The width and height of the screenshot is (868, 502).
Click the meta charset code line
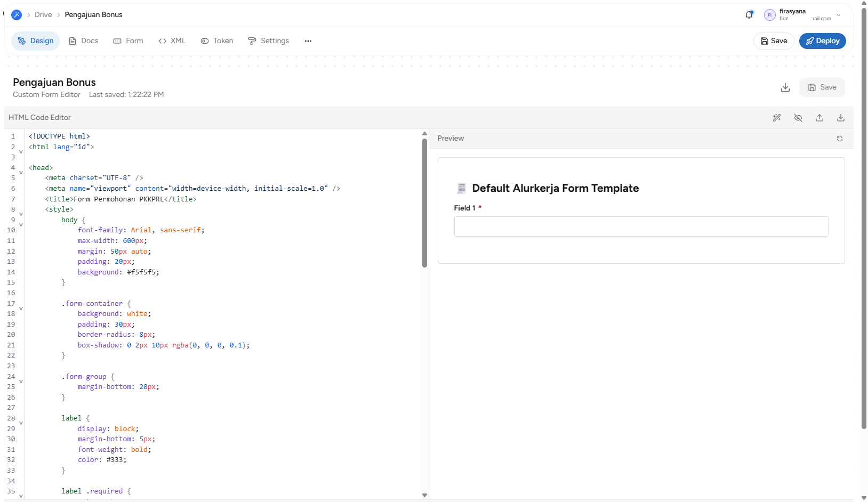coord(94,178)
